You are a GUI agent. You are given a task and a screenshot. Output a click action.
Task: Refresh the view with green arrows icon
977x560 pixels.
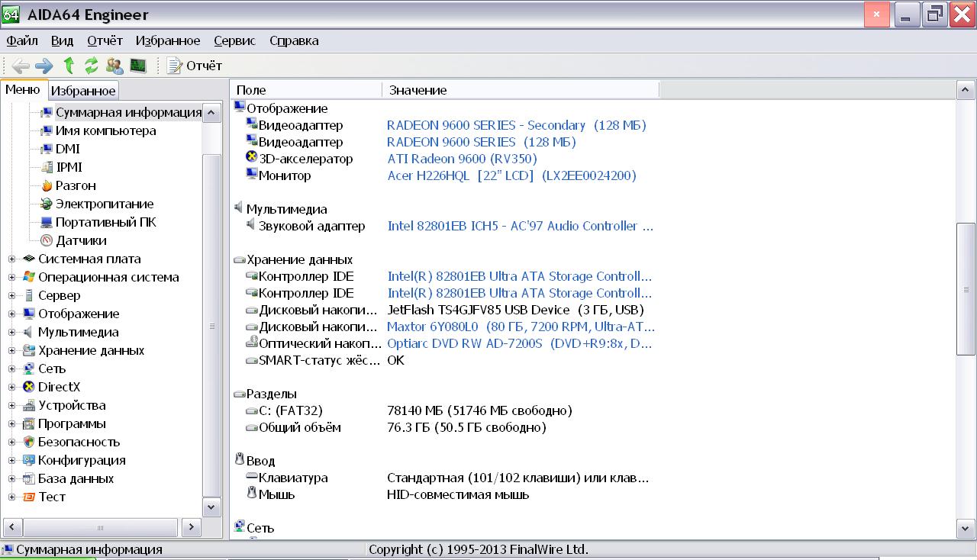[x=92, y=66]
